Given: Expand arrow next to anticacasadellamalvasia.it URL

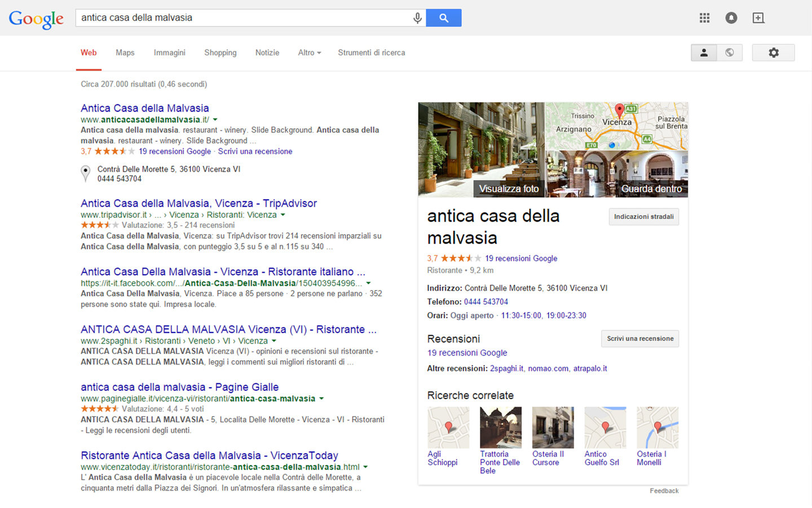Looking at the screenshot, I should (x=215, y=120).
